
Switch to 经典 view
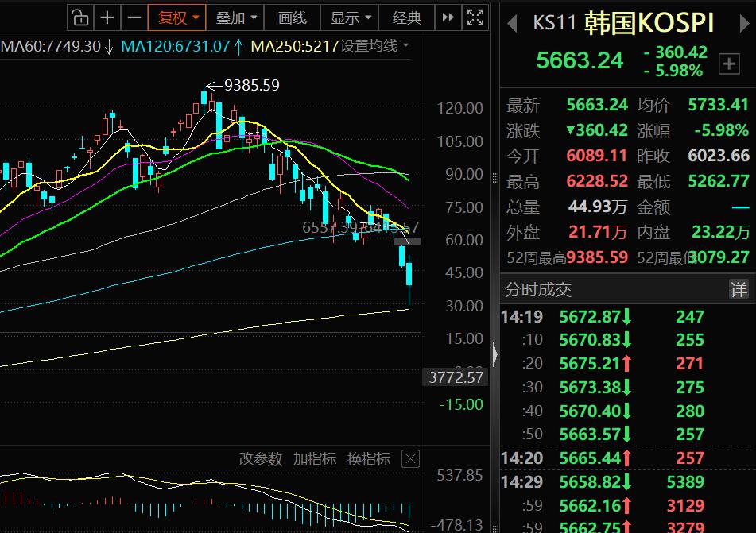pos(407,17)
